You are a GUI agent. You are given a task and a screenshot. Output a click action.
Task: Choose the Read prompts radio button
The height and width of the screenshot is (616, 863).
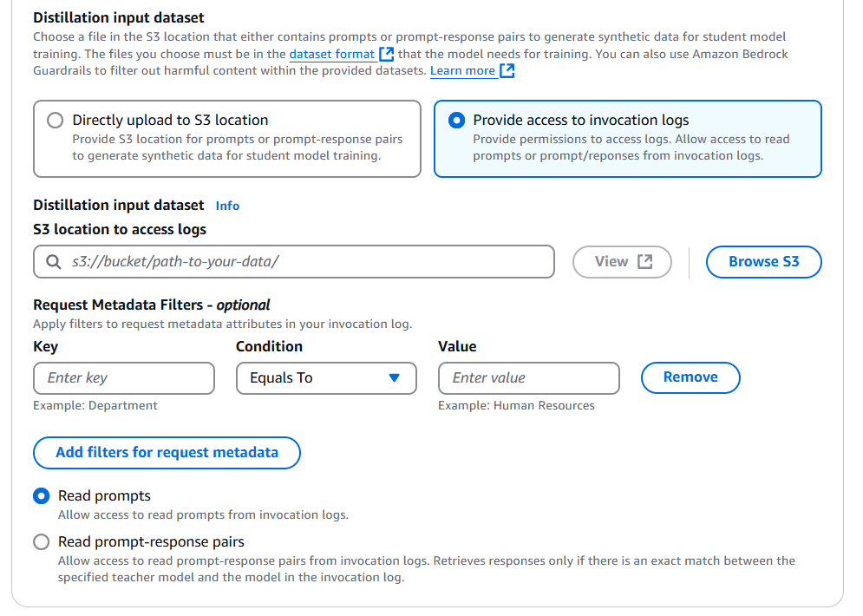coord(42,496)
